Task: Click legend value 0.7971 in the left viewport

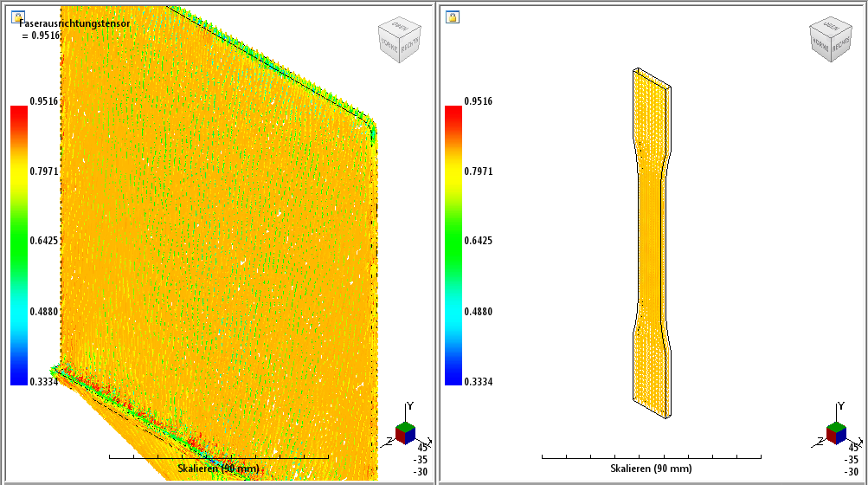Action: [44, 171]
